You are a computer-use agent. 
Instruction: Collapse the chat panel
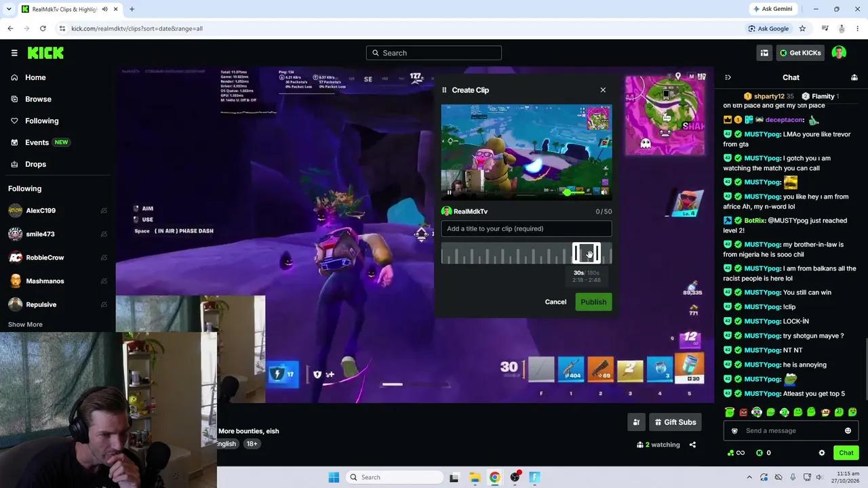(728, 77)
